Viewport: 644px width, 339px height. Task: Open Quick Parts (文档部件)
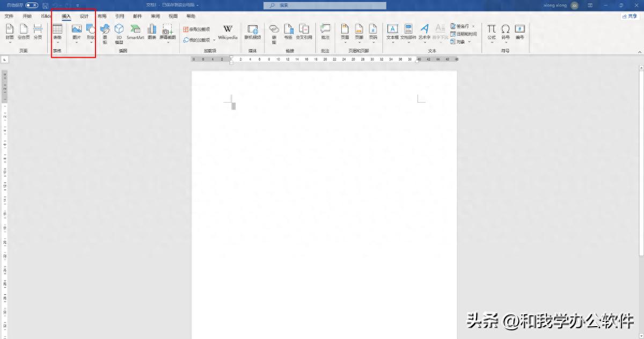coord(408,33)
